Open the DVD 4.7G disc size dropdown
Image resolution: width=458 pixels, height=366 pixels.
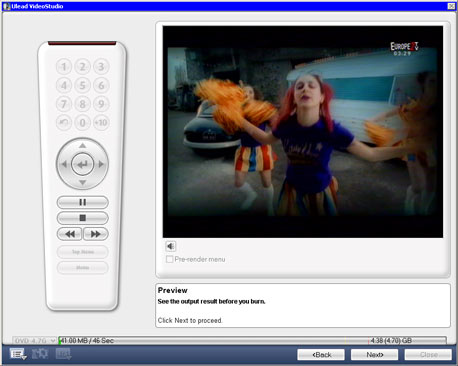pos(34,341)
